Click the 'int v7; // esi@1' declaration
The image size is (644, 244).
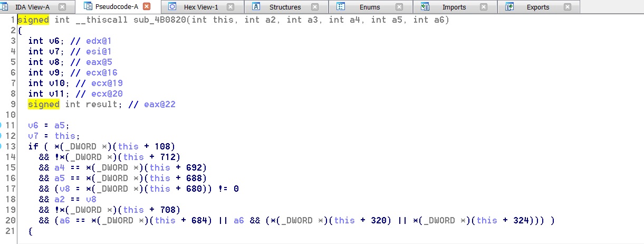[70, 51]
